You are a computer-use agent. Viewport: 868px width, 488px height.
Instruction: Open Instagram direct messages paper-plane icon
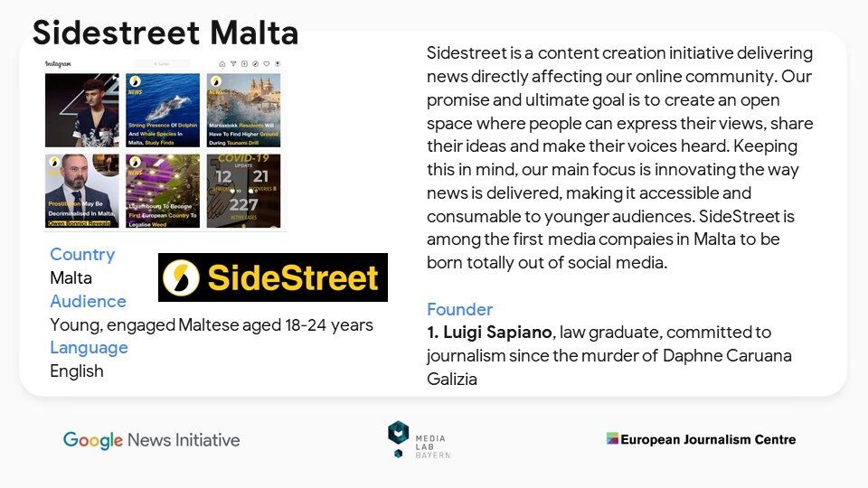(233, 64)
